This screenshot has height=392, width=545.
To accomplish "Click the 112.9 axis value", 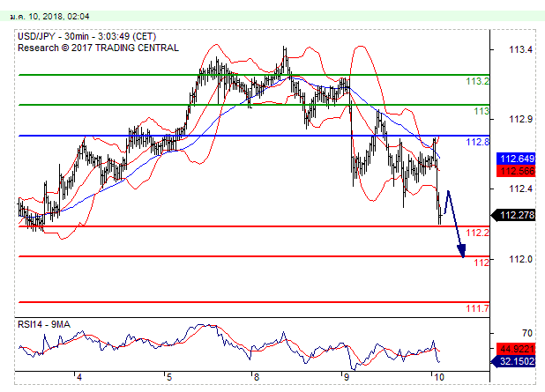I will 520,119.
